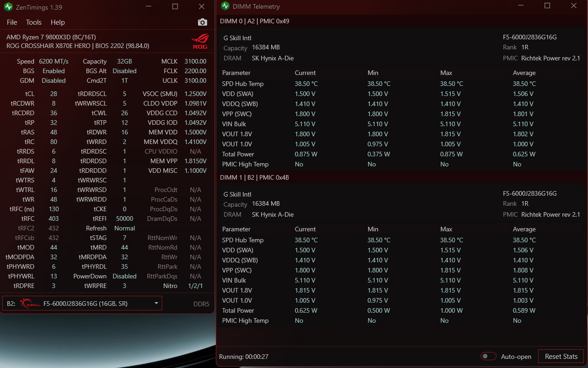Open the B2 memory module dropdown
Image resolution: width=588 pixels, height=368 pixels.
click(x=82, y=303)
